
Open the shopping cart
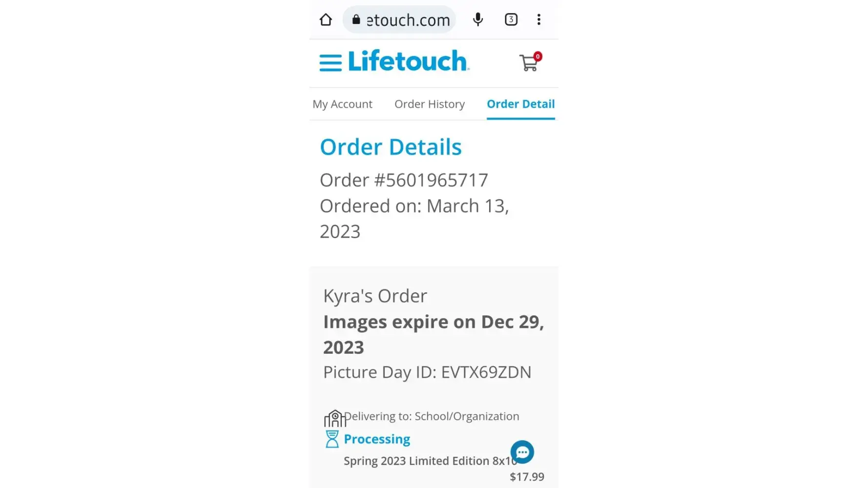click(528, 63)
